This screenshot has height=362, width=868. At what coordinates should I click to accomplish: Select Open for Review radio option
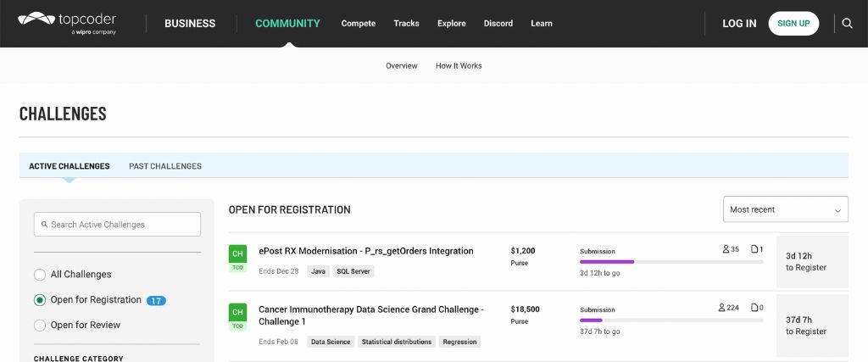click(x=40, y=325)
